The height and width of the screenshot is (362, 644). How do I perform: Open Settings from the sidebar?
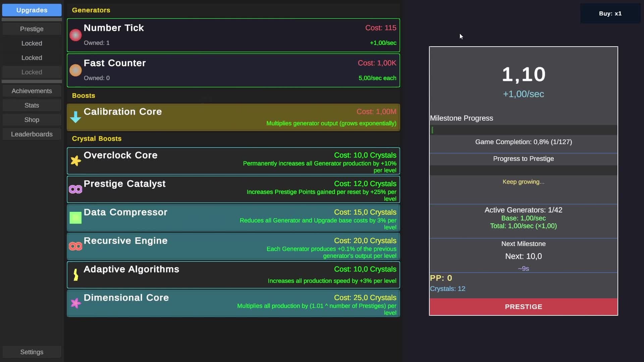(x=32, y=352)
